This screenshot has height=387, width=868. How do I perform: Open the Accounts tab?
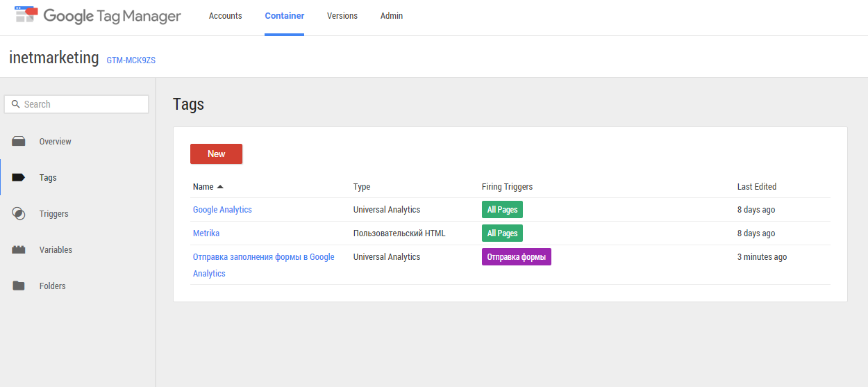click(226, 16)
